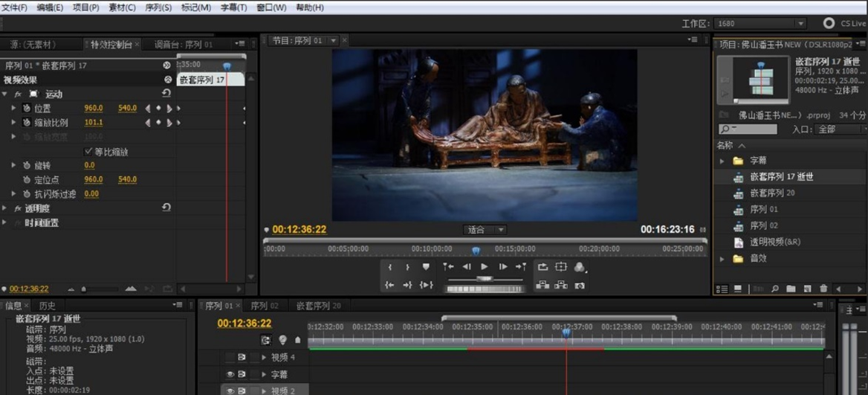Hide the 字幕 track eye
This screenshot has height=395, width=868.
point(230,374)
